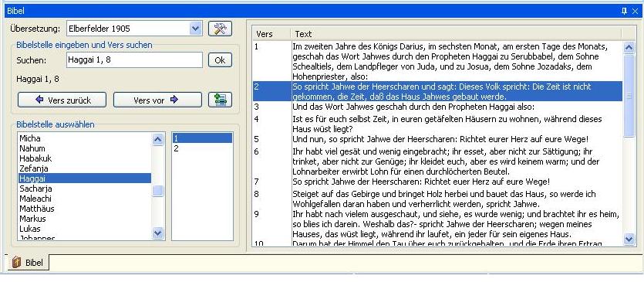Image resolution: width=644 pixels, height=282 pixels.
Task: Click the book list scroll-down arrow
Action: coord(157,233)
